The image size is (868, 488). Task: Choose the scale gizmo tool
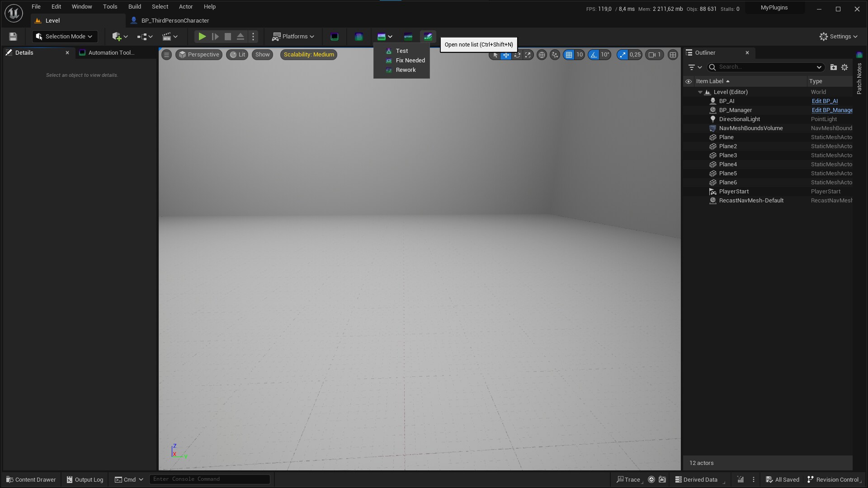pyautogui.click(x=528, y=55)
